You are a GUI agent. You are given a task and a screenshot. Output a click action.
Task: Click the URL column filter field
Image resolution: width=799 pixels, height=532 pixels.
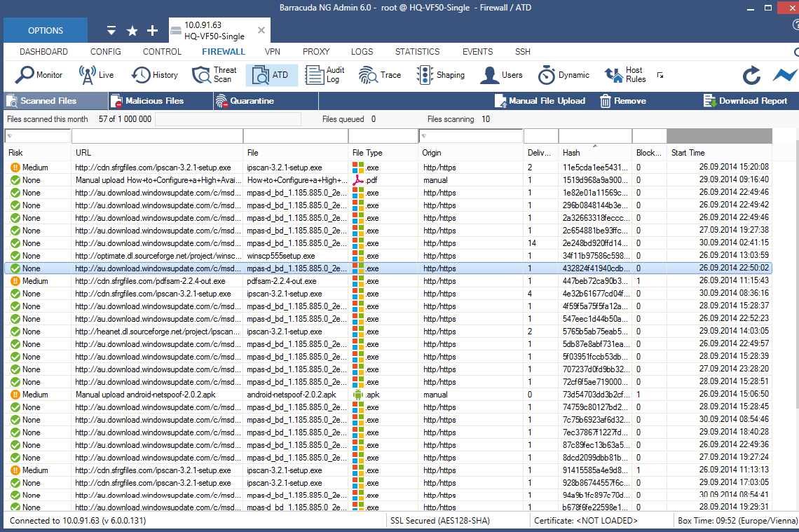point(157,136)
